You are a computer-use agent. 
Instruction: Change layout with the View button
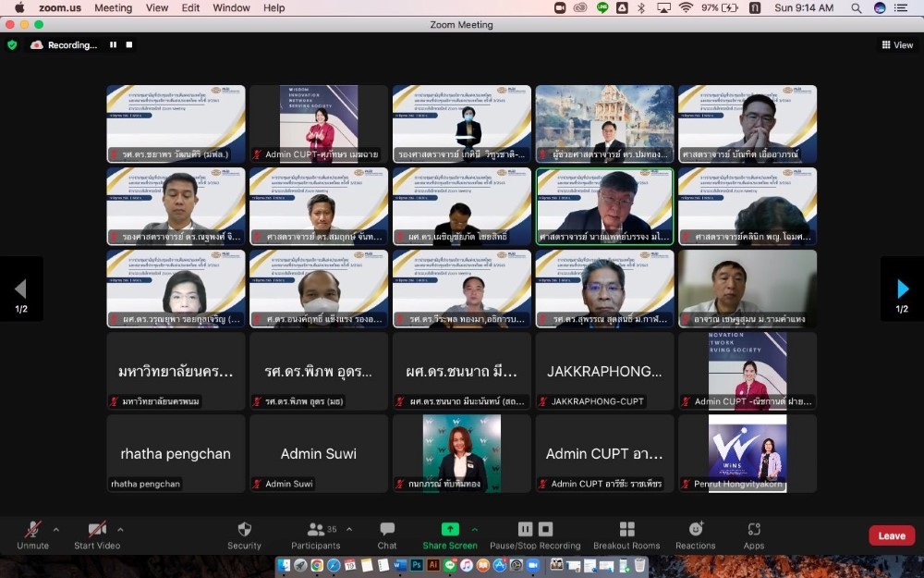coord(897,44)
